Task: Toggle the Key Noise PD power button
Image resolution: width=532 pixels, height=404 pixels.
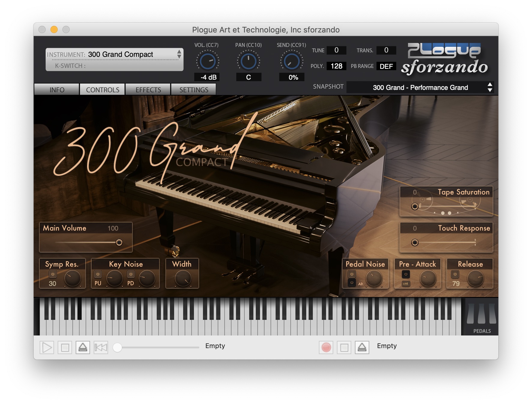Action: tap(131, 274)
